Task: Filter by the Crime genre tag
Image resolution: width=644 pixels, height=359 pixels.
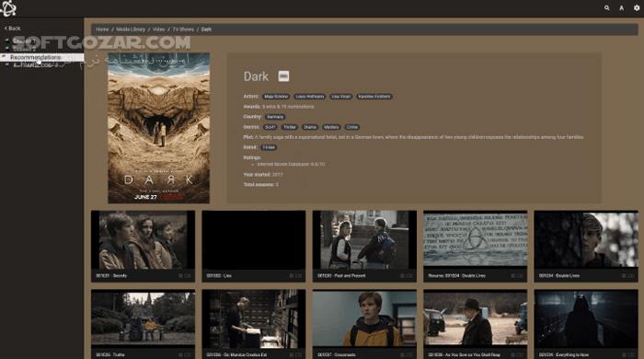Action: (x=352, y=127)
